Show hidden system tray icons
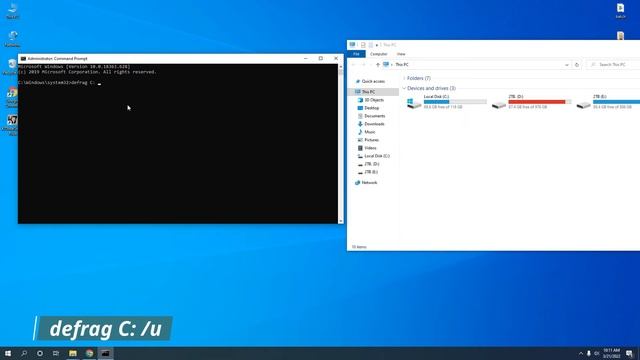The width and height of the screenshot is (640, 360). 581,353
